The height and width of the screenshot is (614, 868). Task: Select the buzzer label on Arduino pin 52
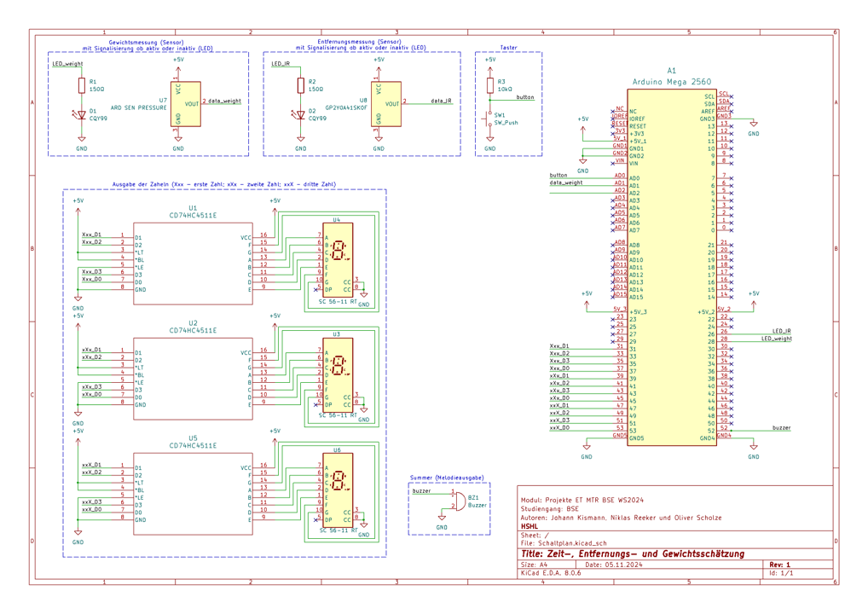[781, 427]
